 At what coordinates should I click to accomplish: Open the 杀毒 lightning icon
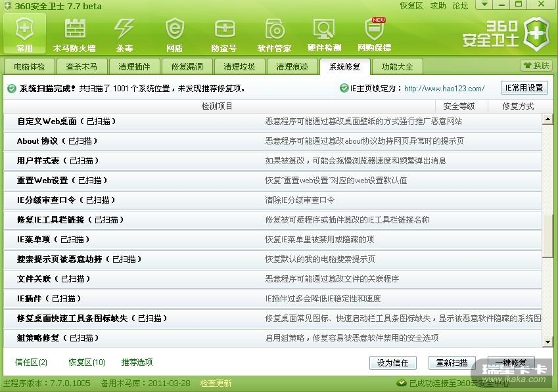(x=124, y=34)
